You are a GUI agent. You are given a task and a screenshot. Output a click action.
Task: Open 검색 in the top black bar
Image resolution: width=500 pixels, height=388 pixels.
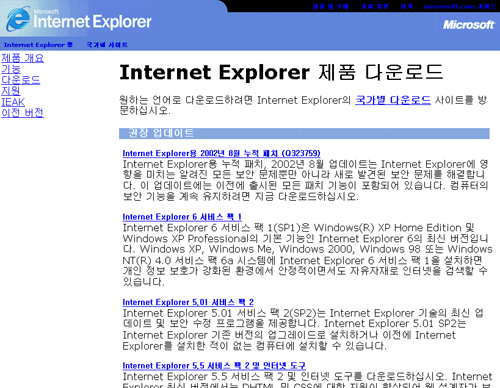406,6
